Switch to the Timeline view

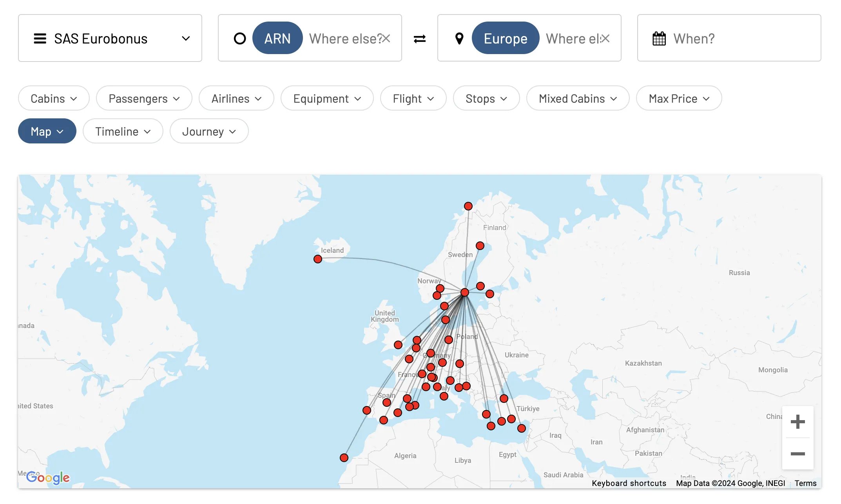point(123,131)
